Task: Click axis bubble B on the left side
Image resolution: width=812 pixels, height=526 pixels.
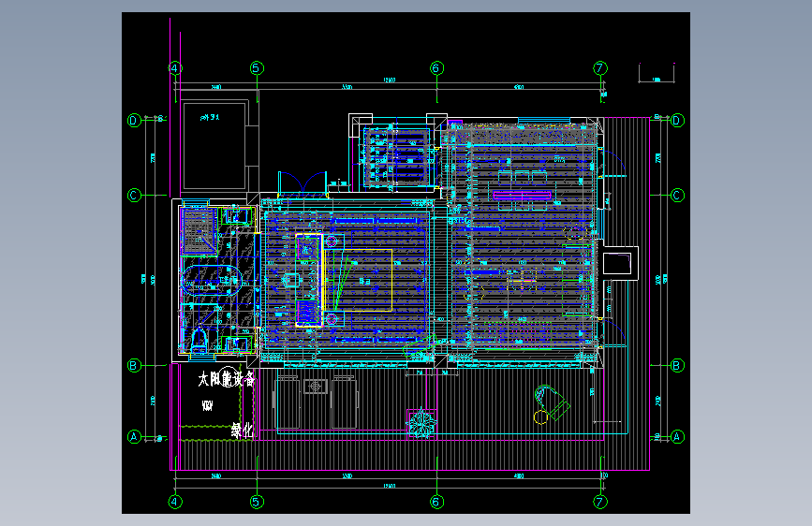Action: [x=134, y=366]
